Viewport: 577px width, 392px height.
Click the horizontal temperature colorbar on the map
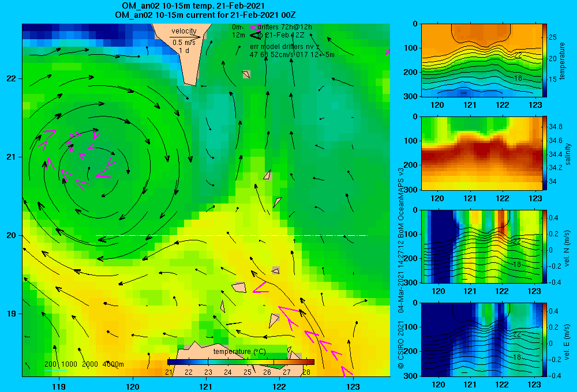241,362
